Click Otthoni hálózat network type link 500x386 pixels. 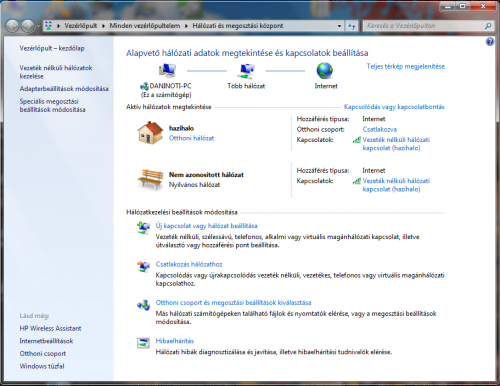pos(191,138)
